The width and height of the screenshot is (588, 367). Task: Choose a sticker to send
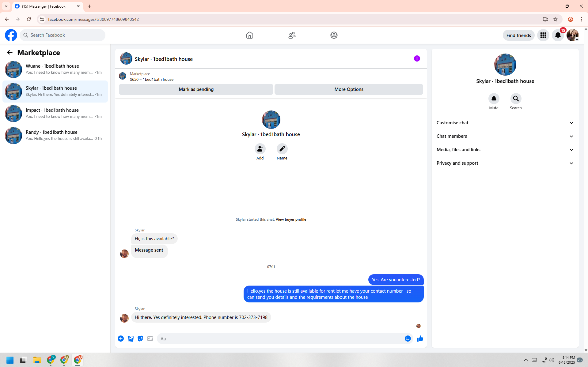[140, 339]
